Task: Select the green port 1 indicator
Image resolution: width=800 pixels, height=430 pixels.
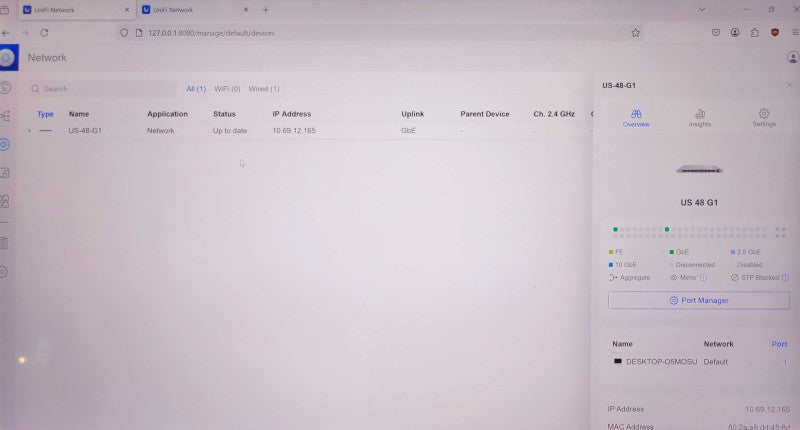Action: pos(615,230)
